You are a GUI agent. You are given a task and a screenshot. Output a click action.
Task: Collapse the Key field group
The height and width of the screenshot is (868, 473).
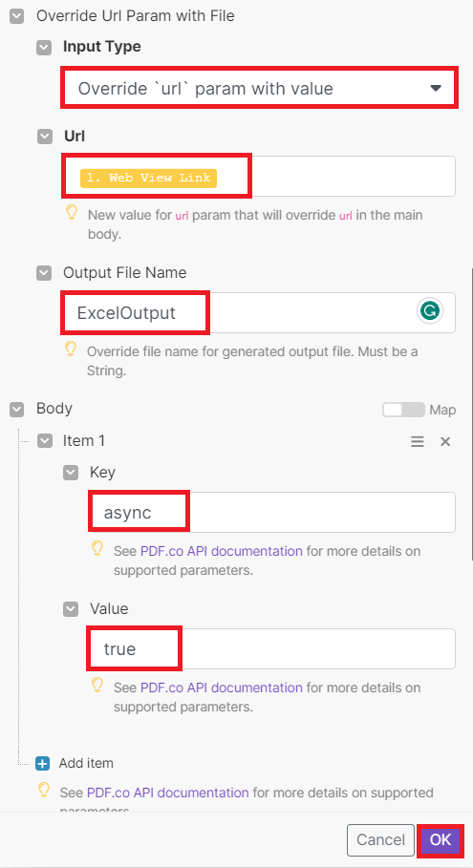click(x=71, y=473)
